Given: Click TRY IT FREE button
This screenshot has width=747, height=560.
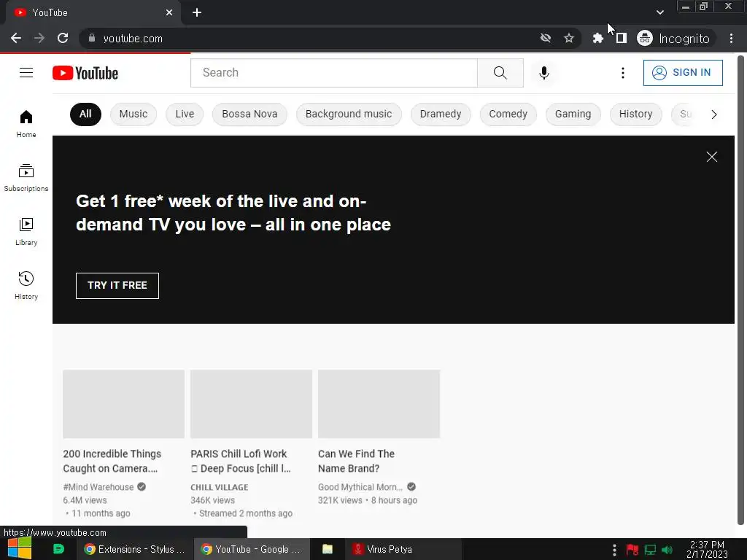Looking at the screenshot, I should pyautogui.click(x=117, y=286).
